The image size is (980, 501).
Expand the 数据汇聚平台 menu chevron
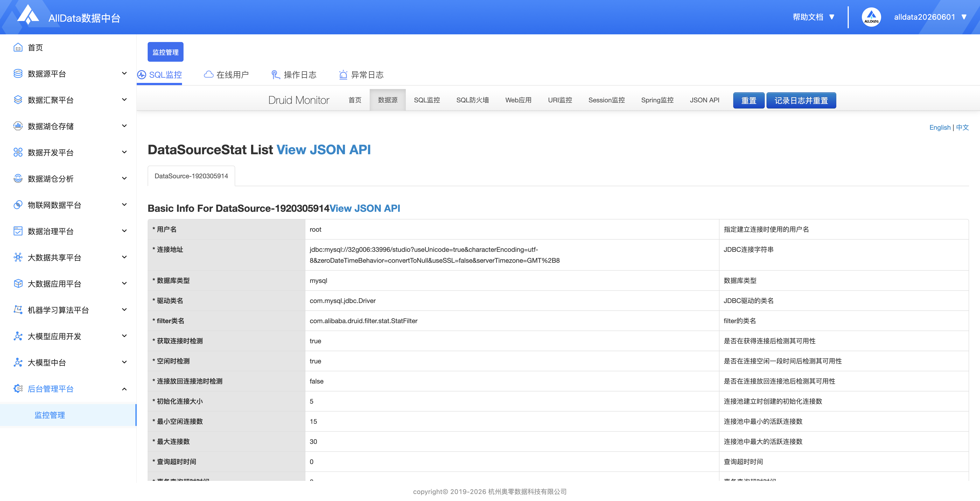point(124,100)
